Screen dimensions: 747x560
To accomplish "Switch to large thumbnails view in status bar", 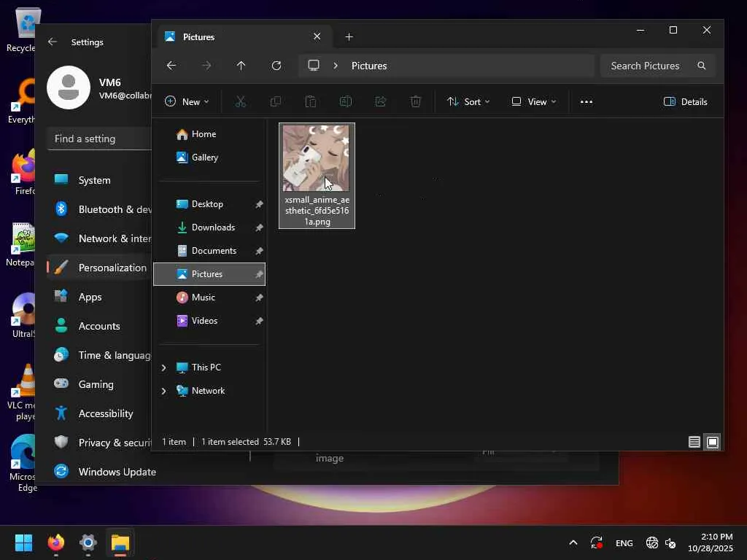I will tap(713, 442).
